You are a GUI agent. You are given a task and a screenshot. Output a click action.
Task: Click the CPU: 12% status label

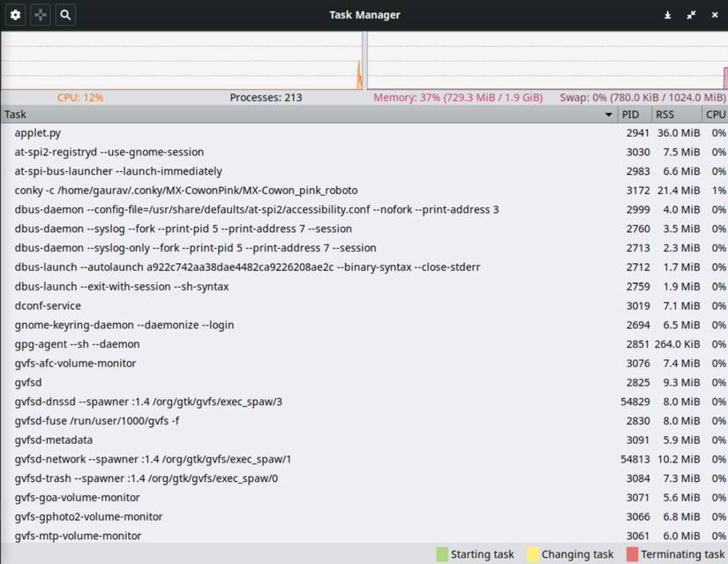pos(80,98)
